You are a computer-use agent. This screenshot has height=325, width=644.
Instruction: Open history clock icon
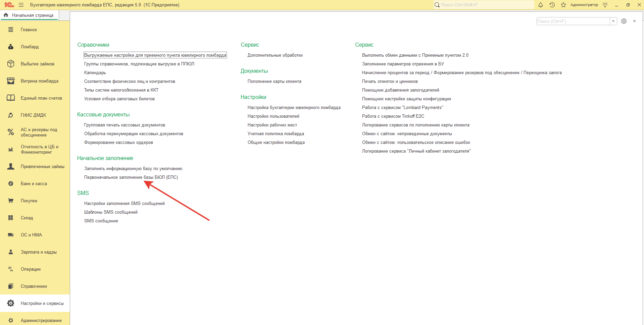coord(552,5)
